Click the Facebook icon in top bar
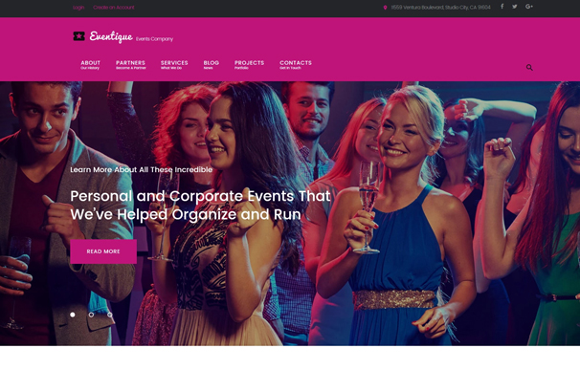Image resolution: width=580 pixels, height=392 pixels. (x=502, y=7)
